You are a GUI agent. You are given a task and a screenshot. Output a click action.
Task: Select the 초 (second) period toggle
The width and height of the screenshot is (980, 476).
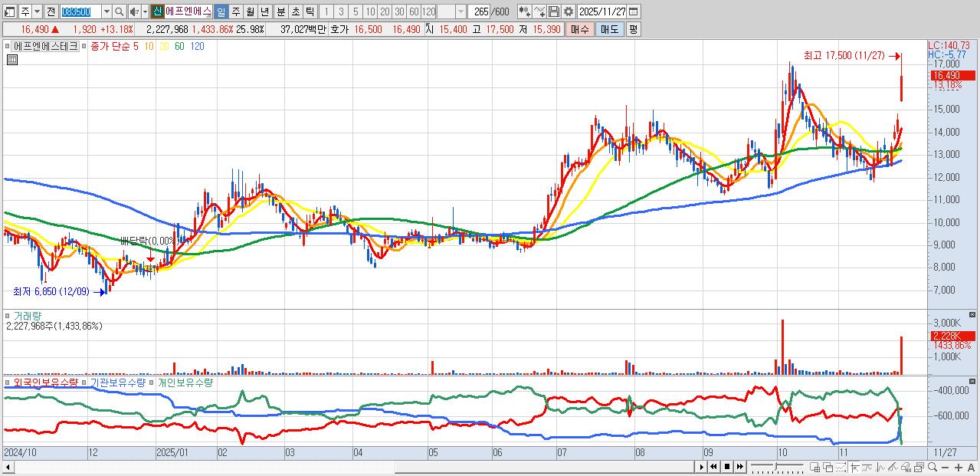[294, 11]
